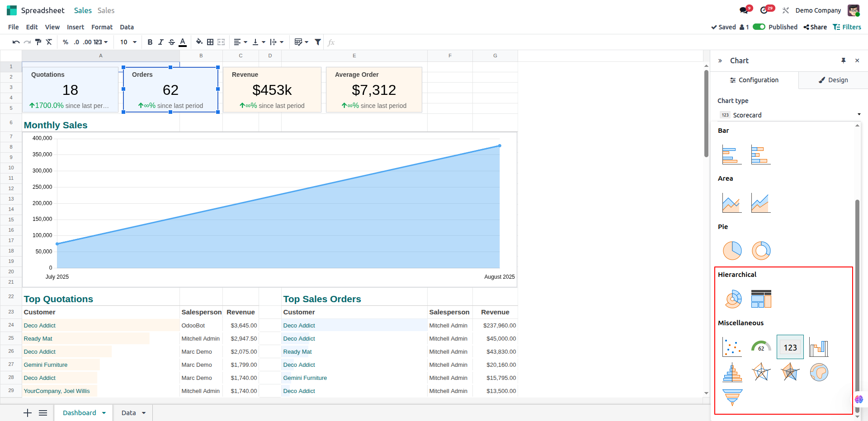Image resolution: width=868 pixels, height=421 pixels.
Task: Pin the Chart side panel
Action: point(843,61)
